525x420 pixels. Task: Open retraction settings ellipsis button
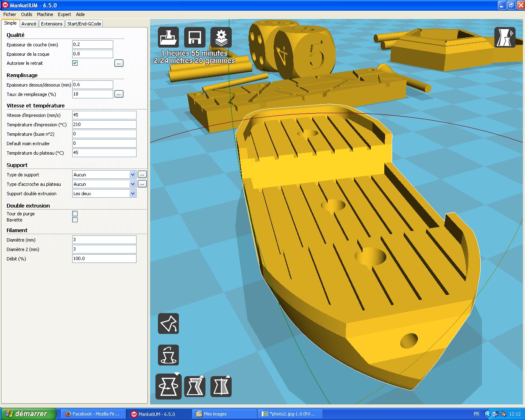[x=119, y=63]
